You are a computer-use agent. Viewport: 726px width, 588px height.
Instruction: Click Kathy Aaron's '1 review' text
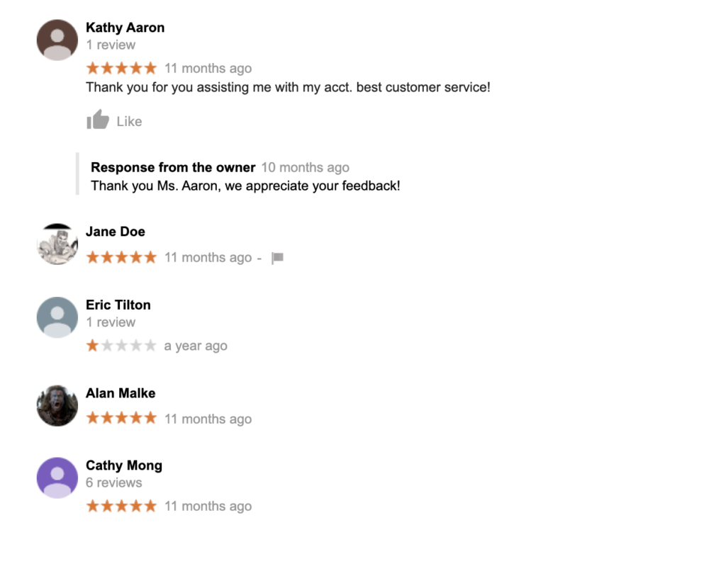point(111,45)
